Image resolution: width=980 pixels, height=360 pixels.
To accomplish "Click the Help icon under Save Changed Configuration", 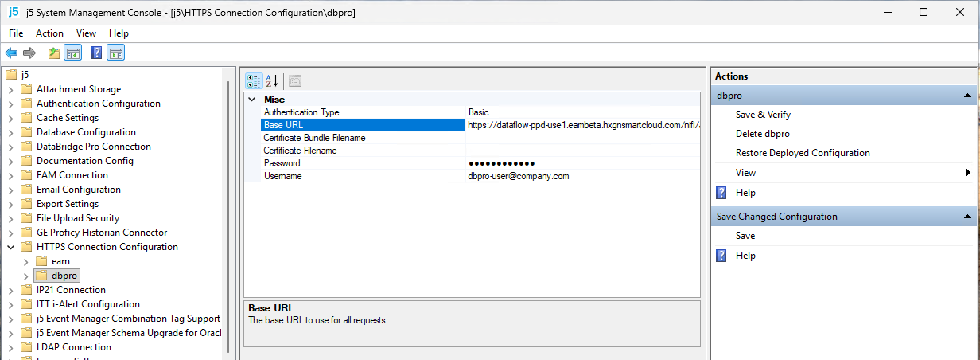I will [x=721, y=256].
